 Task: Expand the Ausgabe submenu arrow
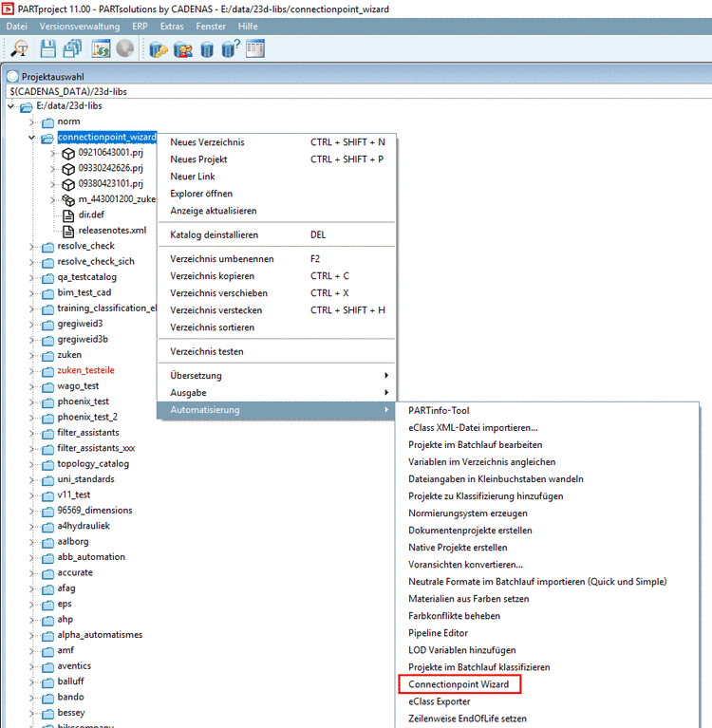coord(386,392)
